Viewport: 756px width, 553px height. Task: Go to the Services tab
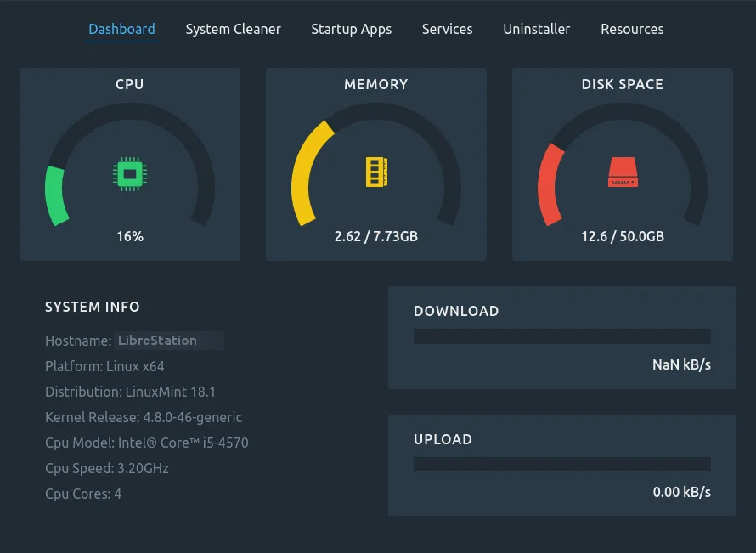click(x=447, y=30)
